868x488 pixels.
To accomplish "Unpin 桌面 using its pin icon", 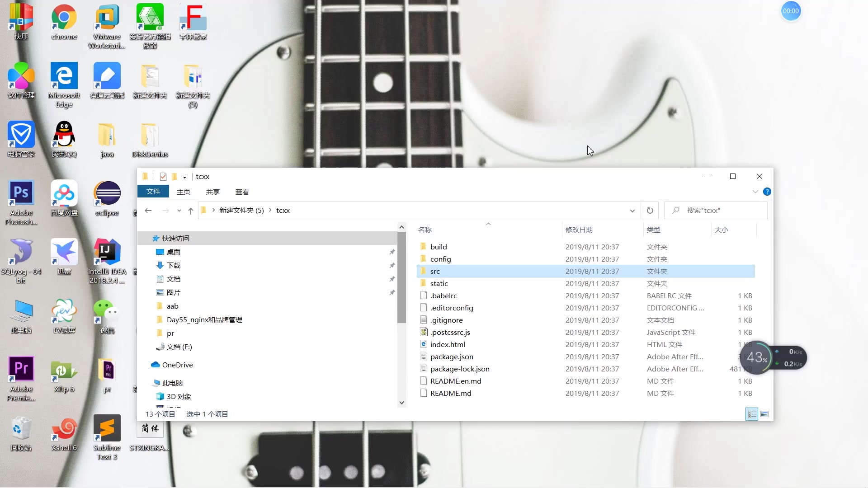I will [x=392, y=252].
